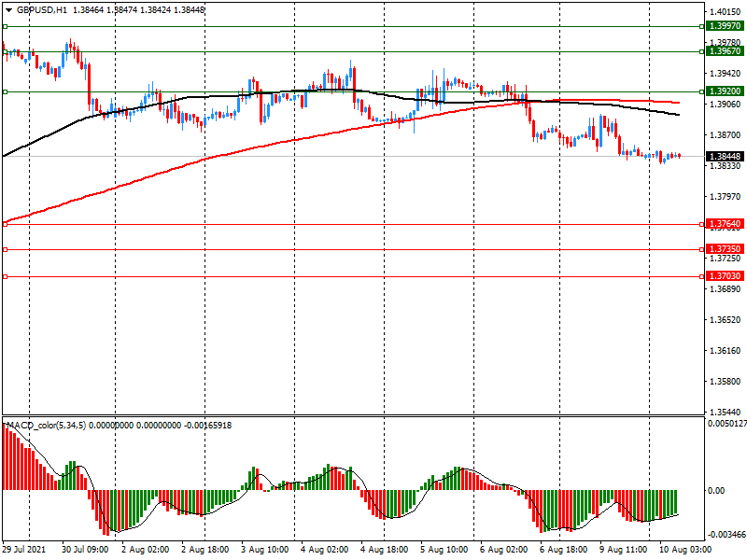The width and height of the screenshot is (747, 560).
Task: Click the MACD_color(5,34,5) indicator label
Action: pos(46,425)
